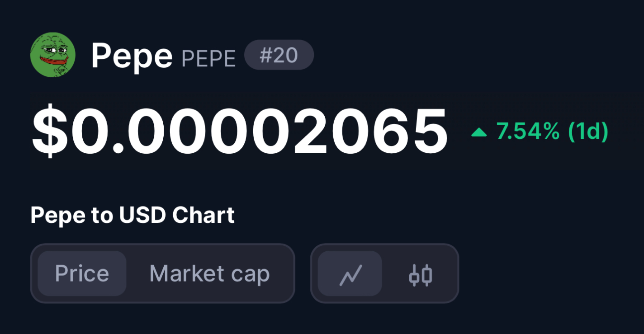The height and width of the screenshot is (334, 644).
Task: Select the Market cap tab
Action: point(209,273)
